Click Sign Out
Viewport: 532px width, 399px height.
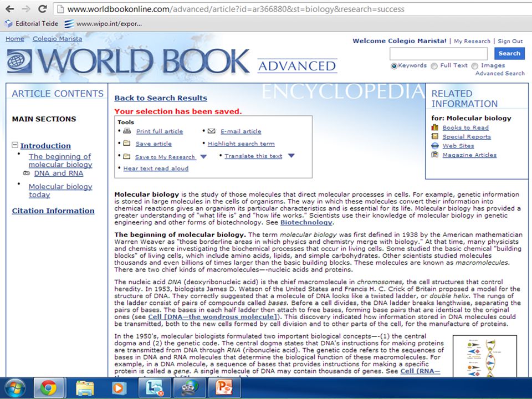coord(510,41)
